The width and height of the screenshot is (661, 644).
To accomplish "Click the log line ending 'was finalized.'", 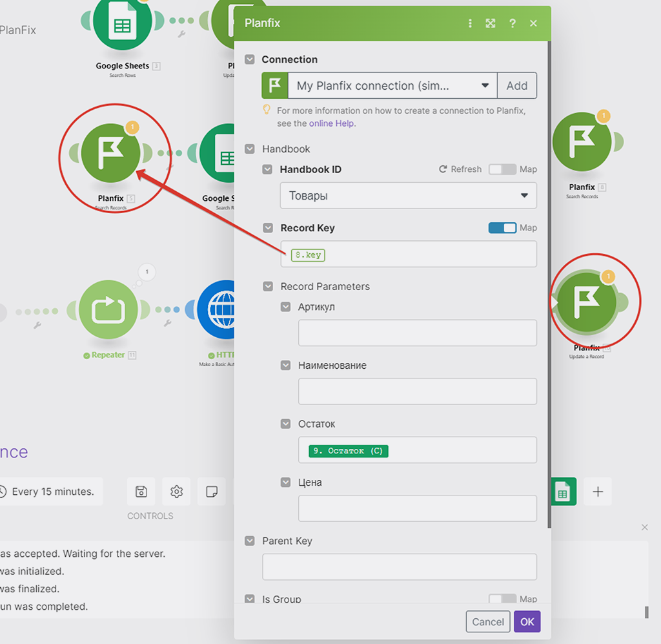I will (30, 588).
